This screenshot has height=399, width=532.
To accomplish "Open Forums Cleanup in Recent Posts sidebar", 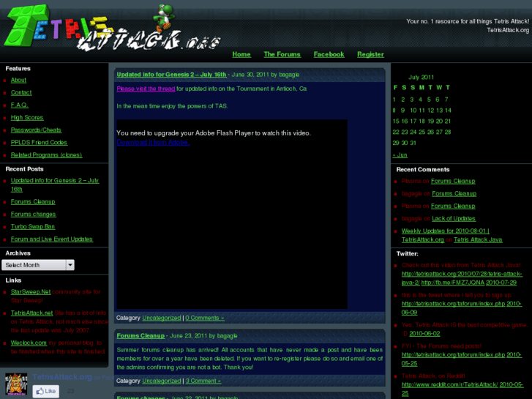I will tap(33, 202).
